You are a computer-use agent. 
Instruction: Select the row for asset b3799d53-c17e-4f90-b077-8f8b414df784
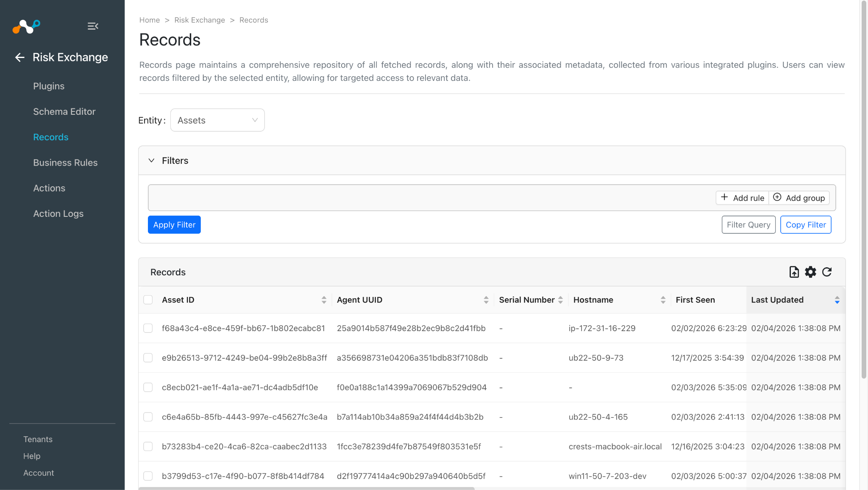pyautogui.click(x=148, y=476)
